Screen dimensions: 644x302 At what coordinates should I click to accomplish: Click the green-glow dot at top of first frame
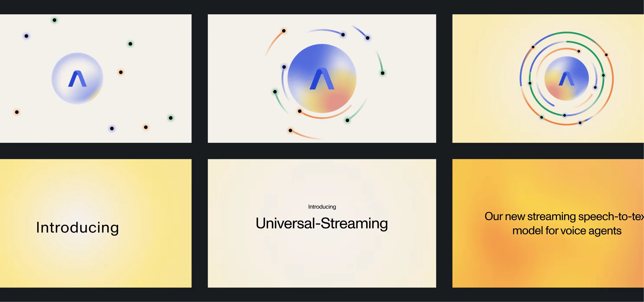pos(54,20)
